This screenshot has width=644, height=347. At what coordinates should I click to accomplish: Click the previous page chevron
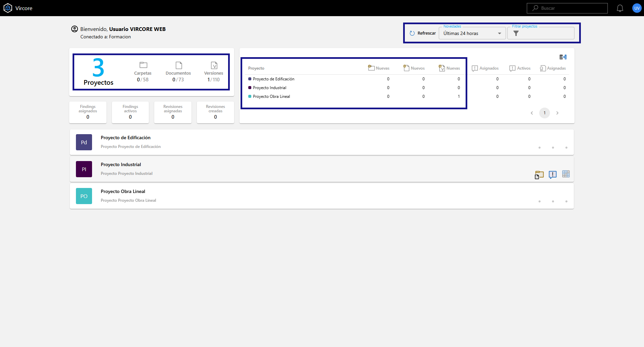click(x=531, y=113)
